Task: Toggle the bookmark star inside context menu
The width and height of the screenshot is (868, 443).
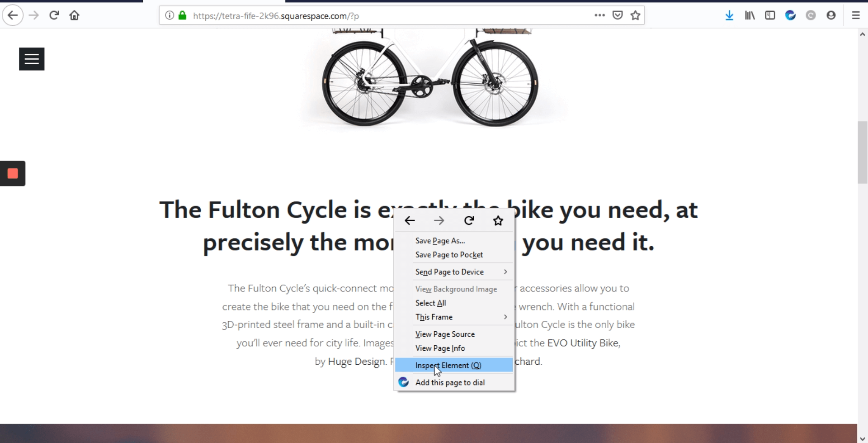Action: click(498, 220)
